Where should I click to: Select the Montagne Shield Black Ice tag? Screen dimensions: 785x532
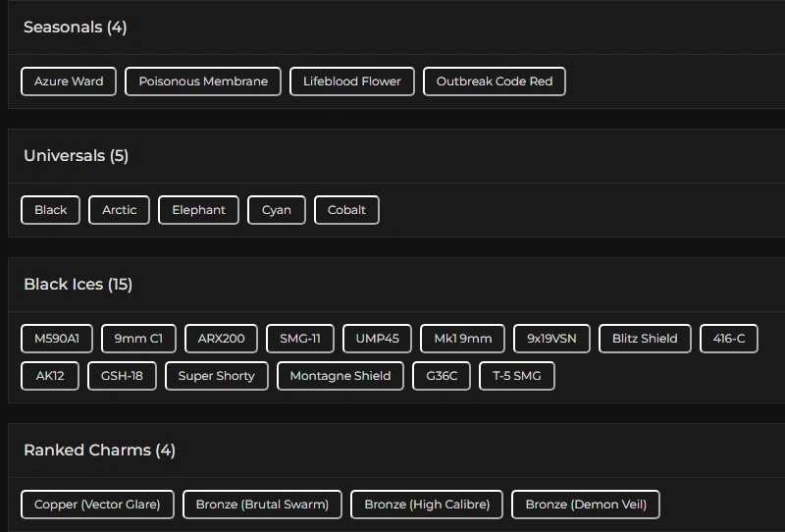[x=340, y=376]
